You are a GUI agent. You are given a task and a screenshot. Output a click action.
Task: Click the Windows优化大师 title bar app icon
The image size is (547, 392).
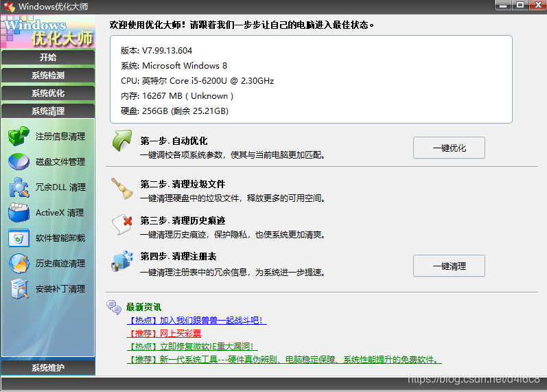click(10, 7)
